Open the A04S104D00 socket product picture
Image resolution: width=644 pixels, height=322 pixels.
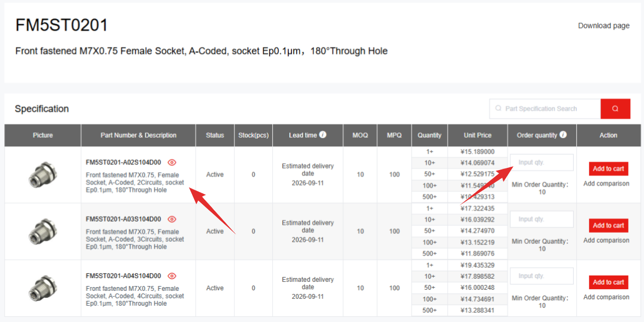[x=43, y=288]
